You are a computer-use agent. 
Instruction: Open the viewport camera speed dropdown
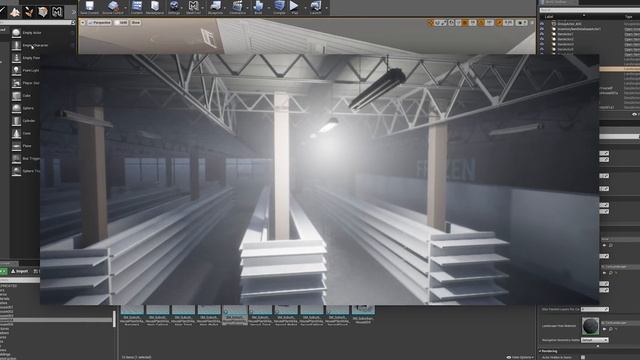pos(522,23)
